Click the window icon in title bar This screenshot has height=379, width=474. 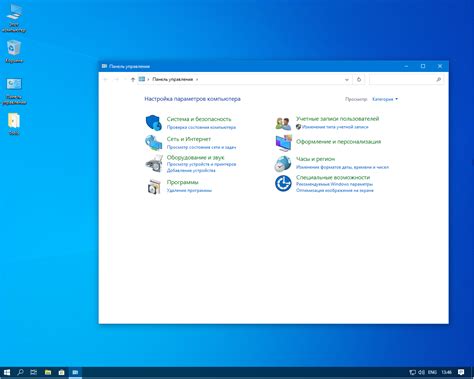[x=104, y=66]
